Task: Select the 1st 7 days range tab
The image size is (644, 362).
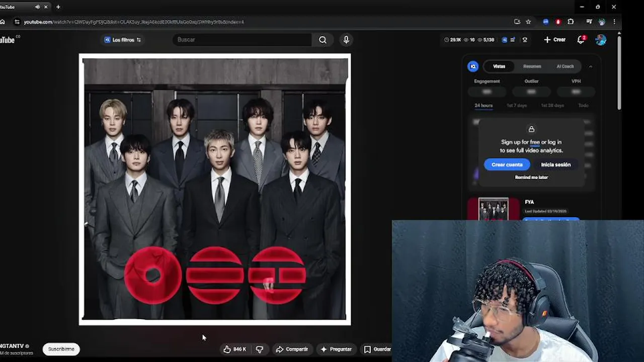Action: pos(517,106)
